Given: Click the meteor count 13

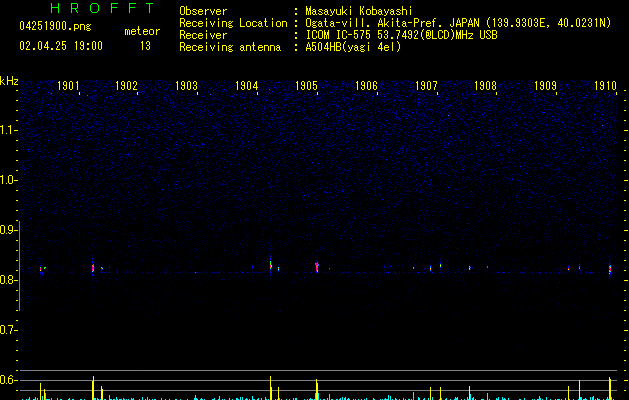Looking at the screenshot, I should [x=145, y=46].
